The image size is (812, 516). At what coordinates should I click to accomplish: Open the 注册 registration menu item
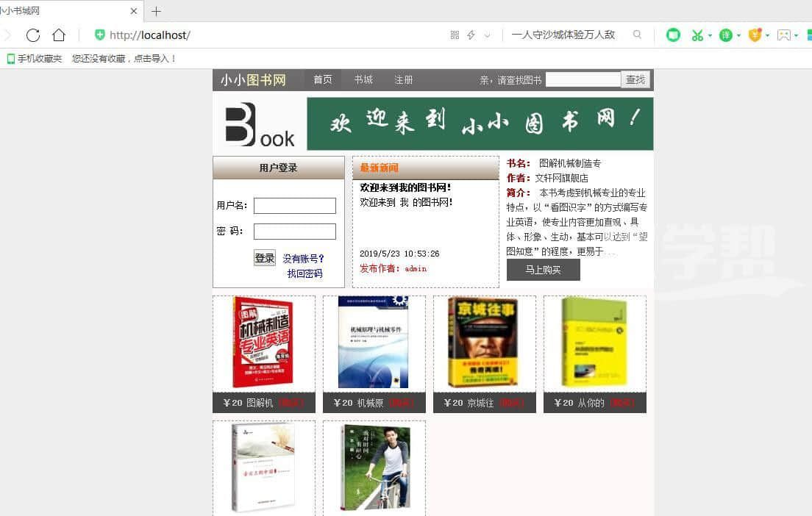pyautogui.click(x=403, y=80)
